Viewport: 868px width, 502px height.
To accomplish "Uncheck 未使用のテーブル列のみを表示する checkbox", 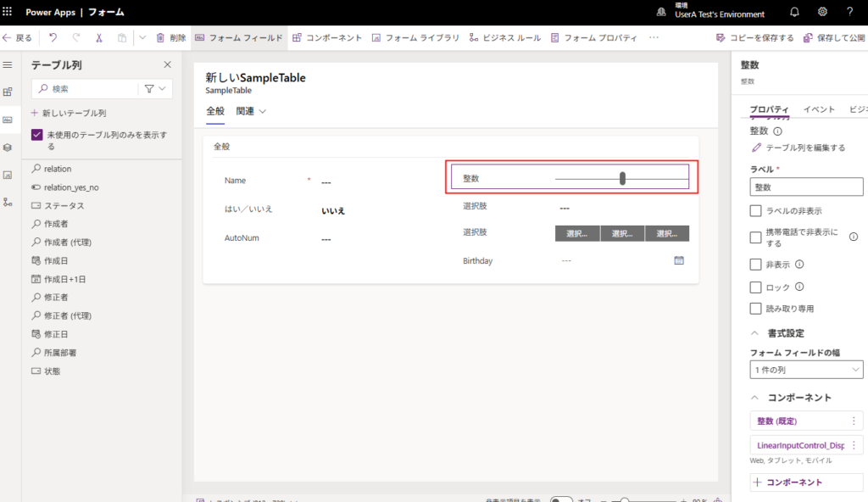I will [37, 135].
